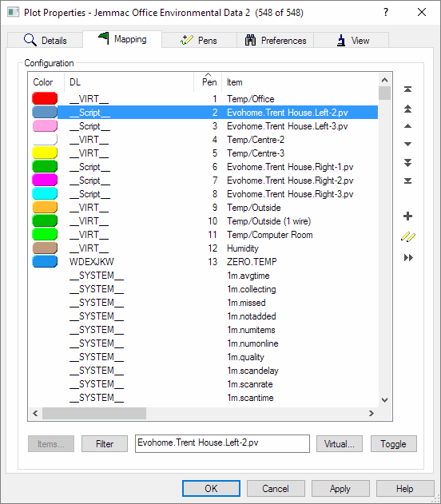Click the Filter button
Viewport: 441px width, 504px height.
coord(105,444)
